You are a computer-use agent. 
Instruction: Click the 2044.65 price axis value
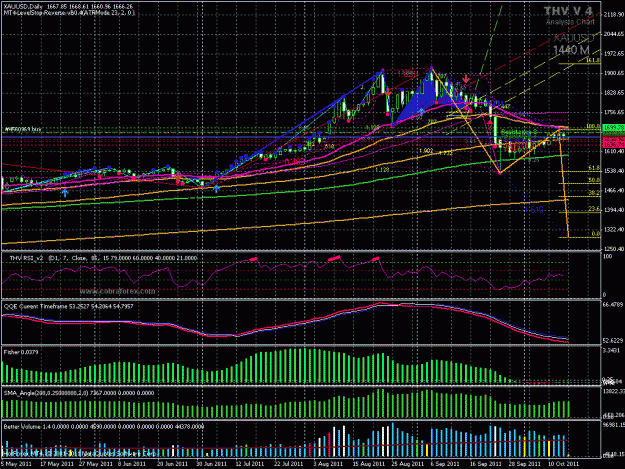click(x=613, y=34)
